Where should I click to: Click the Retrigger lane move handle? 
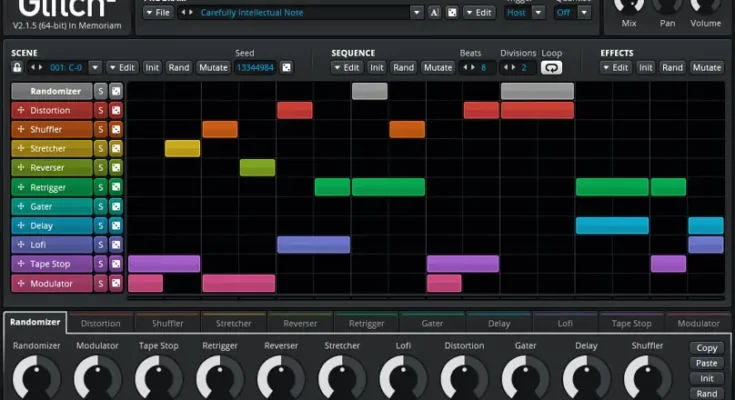coord(21,187)
